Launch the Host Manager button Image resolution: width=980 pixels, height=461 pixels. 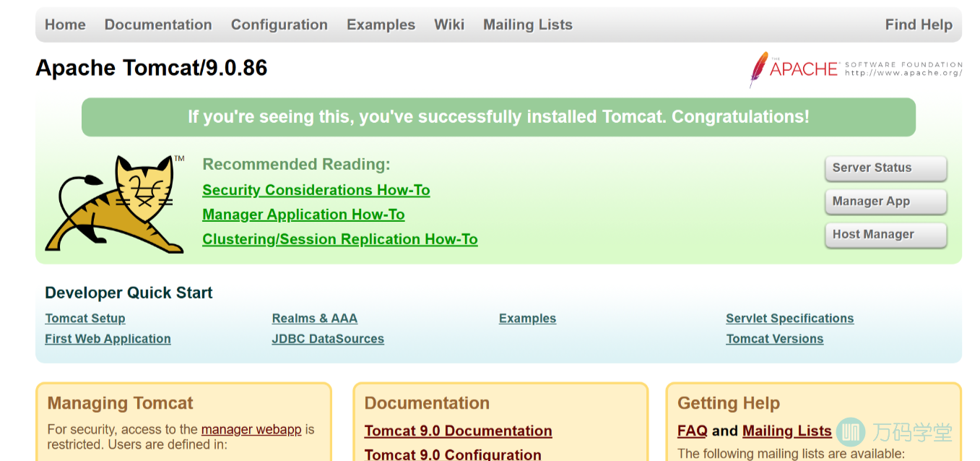(885, 235)
